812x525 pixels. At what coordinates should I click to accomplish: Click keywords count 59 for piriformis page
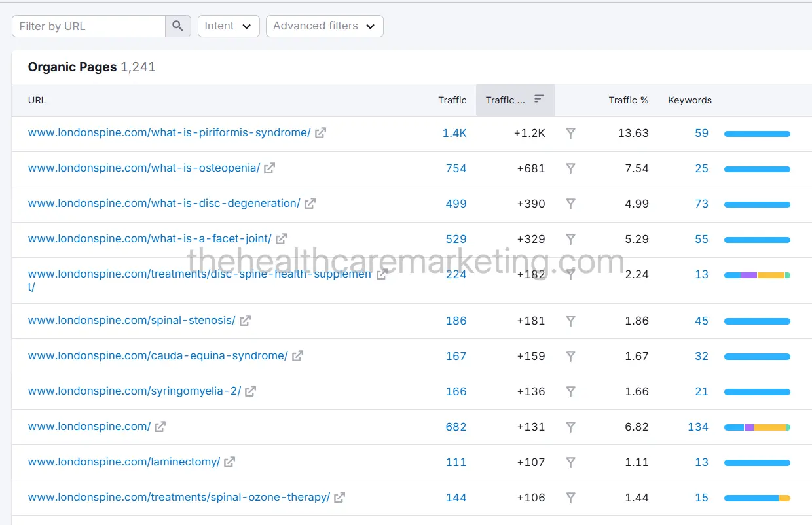(701, 133)
